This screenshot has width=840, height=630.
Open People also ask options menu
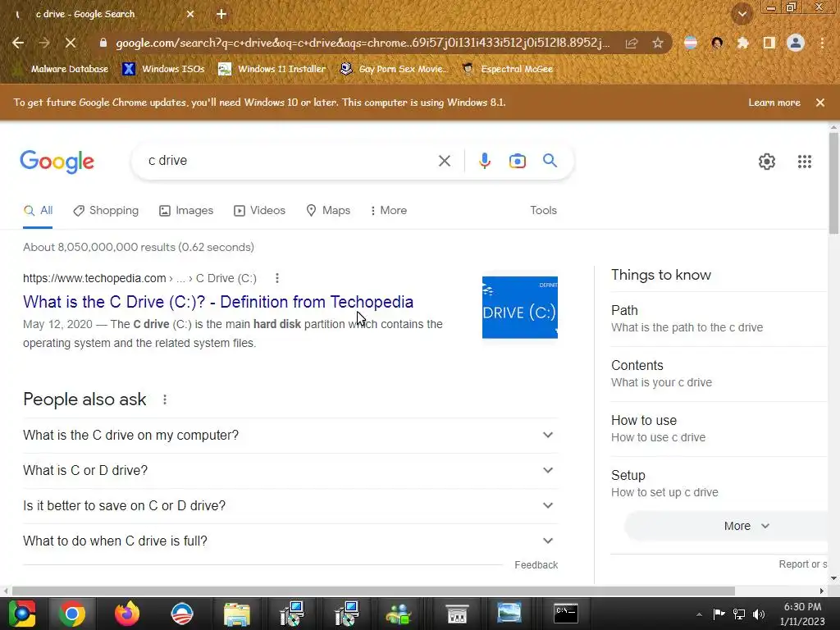coord(164,399)
